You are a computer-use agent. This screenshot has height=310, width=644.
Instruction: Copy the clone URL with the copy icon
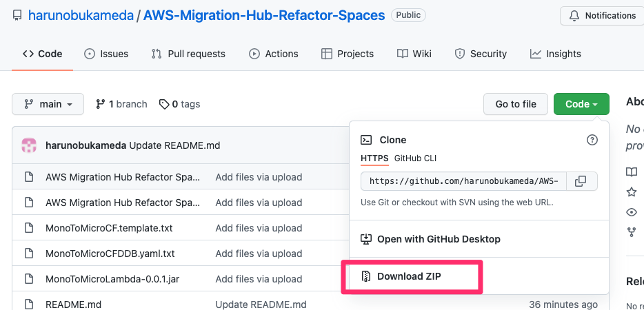(581, 181)
